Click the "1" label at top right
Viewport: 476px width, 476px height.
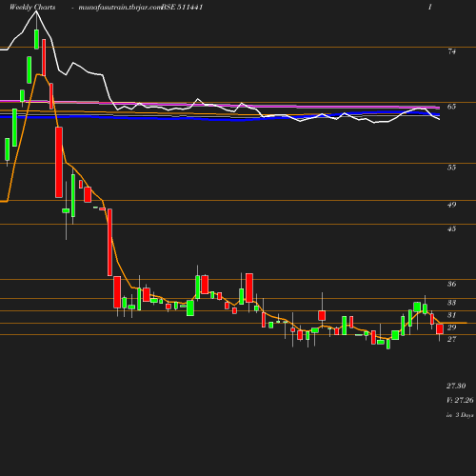click(x=430, y=7)
